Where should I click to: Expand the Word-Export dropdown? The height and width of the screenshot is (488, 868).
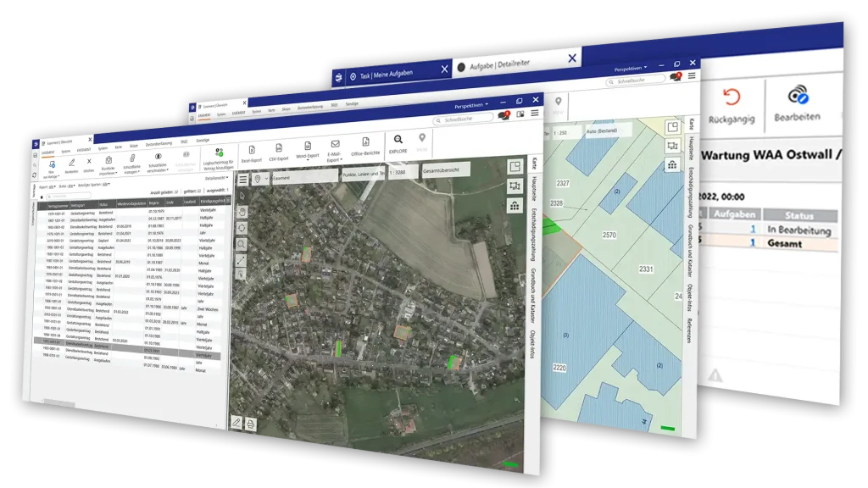pyautogui.click(x=307, y=155)
